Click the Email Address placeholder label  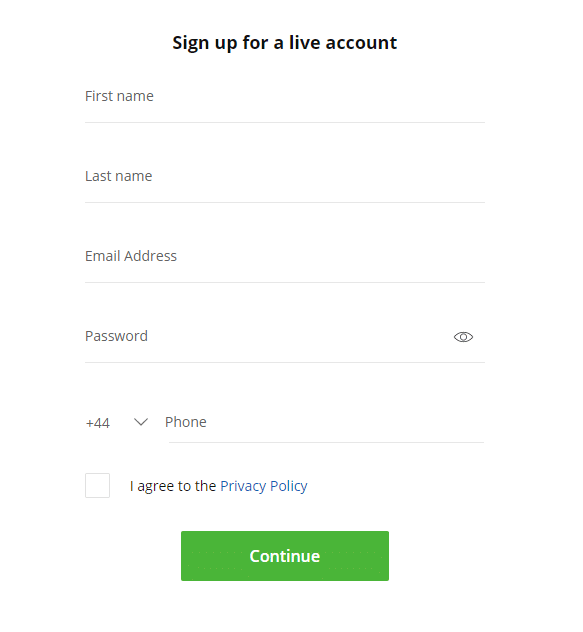[131, 256]
